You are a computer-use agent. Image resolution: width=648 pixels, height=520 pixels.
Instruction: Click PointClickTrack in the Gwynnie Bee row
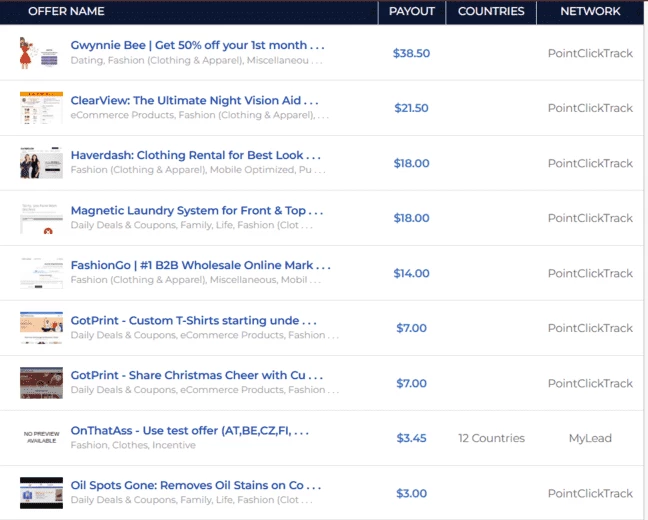point(590,53)
